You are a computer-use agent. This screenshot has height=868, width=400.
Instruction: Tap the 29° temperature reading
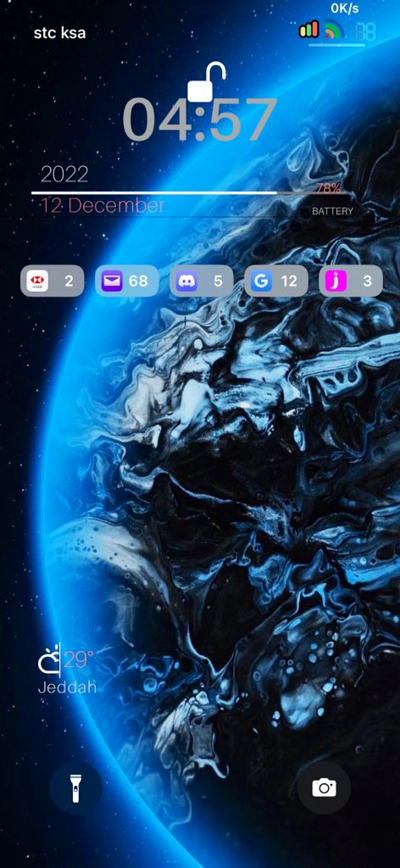click(79, 660)
